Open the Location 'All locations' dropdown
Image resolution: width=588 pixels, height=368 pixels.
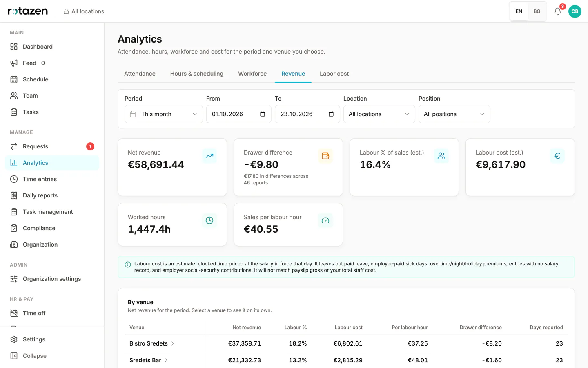pyautogui.click(x=379, y=114)
